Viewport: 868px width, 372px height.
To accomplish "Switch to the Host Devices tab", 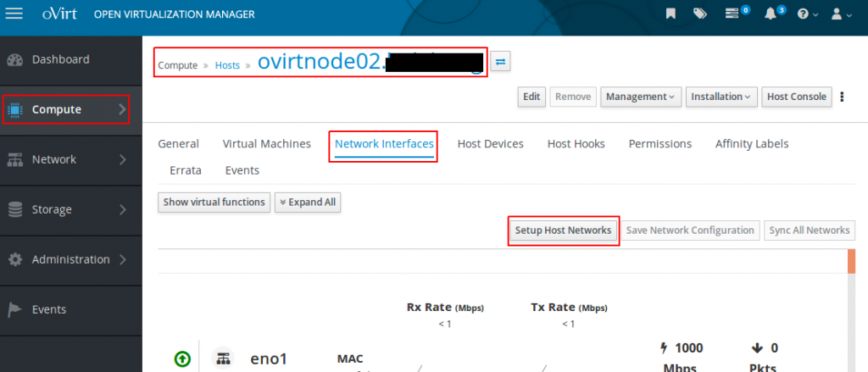I will click(491, 144).
